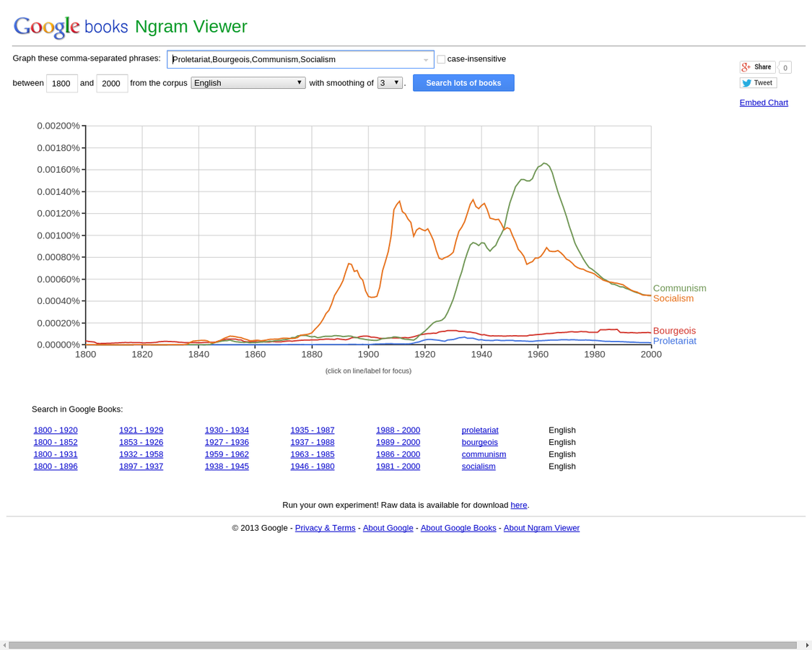Click the end year field 2000

112,84
